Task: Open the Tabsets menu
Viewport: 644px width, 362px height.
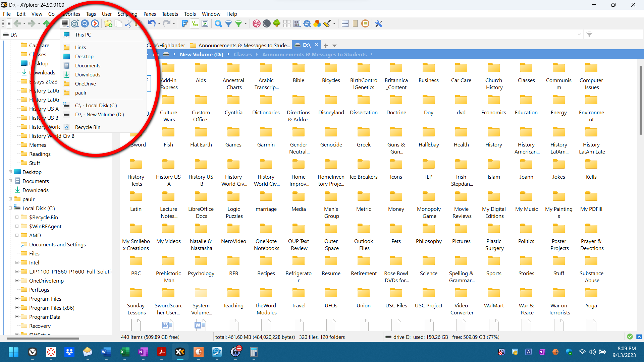Action: coord(170,14)
